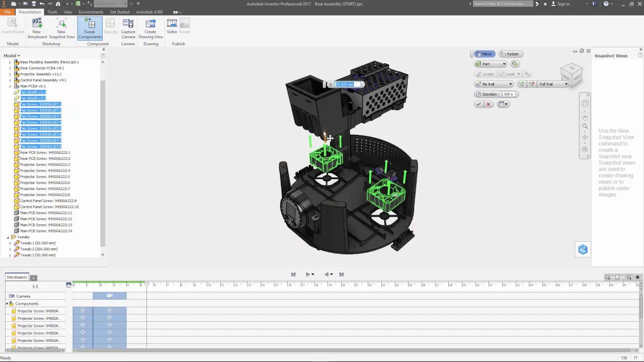Collapse the Components group in storyboard
Viewport: 644px width, 362px height.
(7, 304)
